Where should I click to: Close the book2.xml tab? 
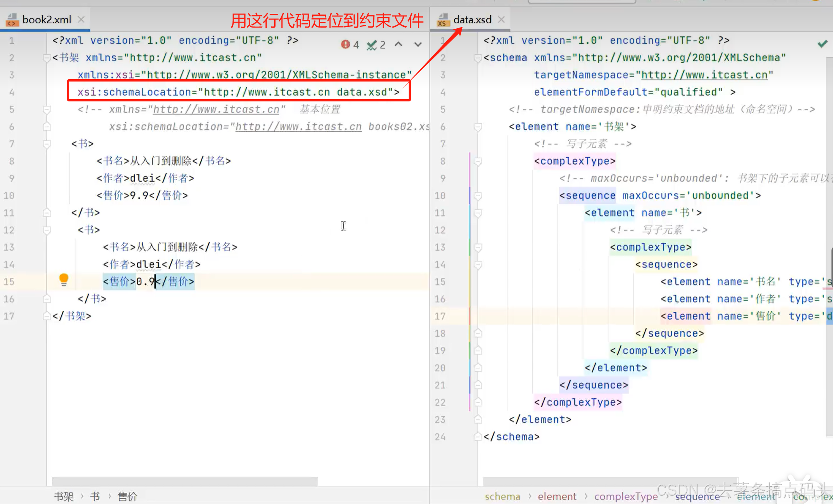click(81, 19)
